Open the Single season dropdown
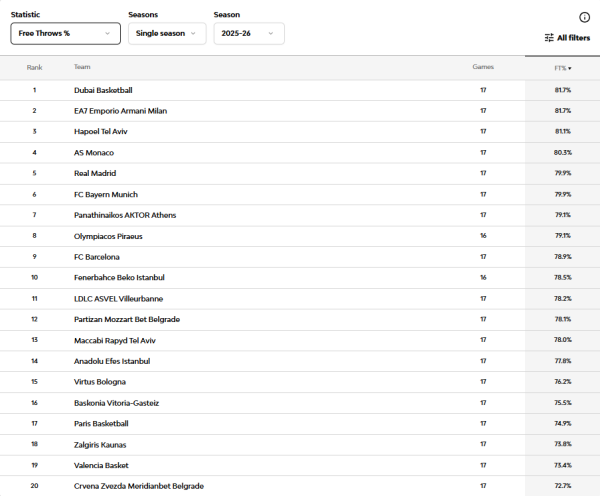Screen dimensions: 600x496 (164, 33)
